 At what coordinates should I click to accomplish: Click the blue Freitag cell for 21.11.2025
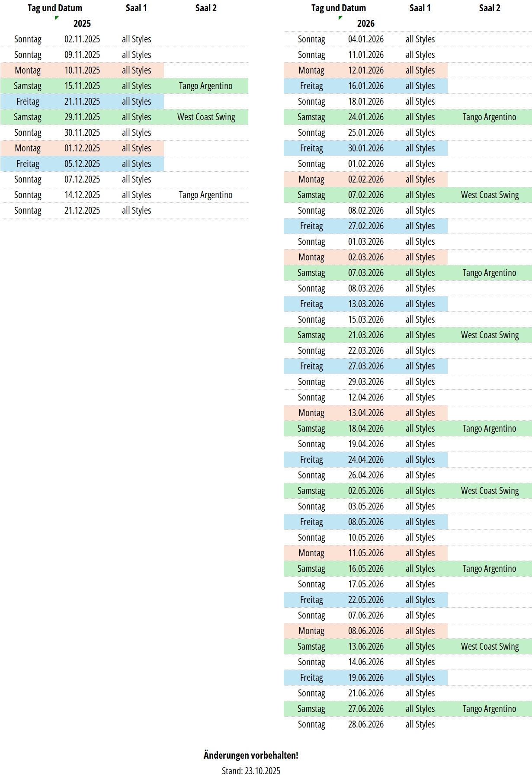28,102
